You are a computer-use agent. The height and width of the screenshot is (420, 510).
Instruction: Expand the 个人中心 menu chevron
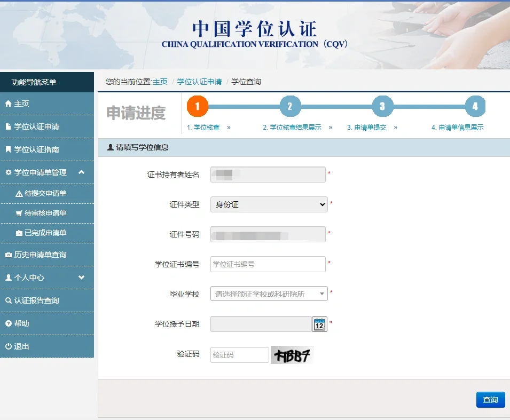point(81,278)
